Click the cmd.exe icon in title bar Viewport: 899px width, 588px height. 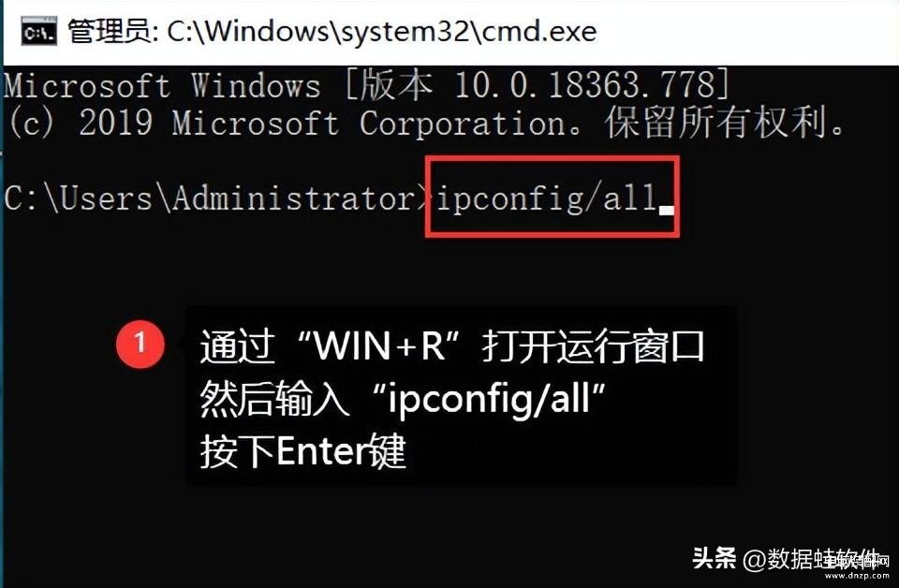39,32
